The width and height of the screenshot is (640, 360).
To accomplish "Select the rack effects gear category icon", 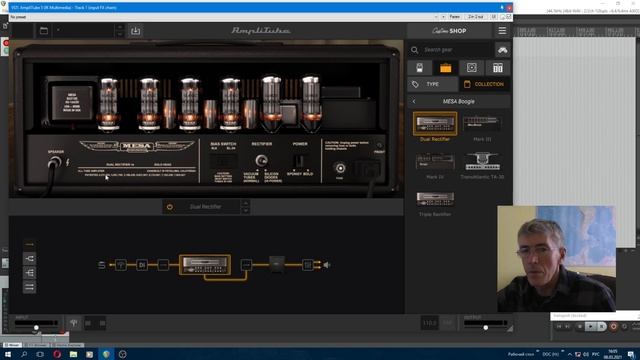I will pos(498,68).
